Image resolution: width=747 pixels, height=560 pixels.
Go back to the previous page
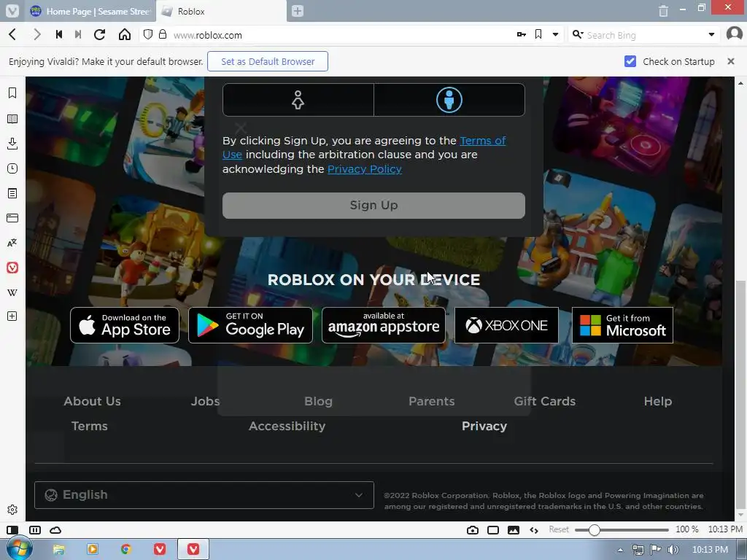[13, 34]
